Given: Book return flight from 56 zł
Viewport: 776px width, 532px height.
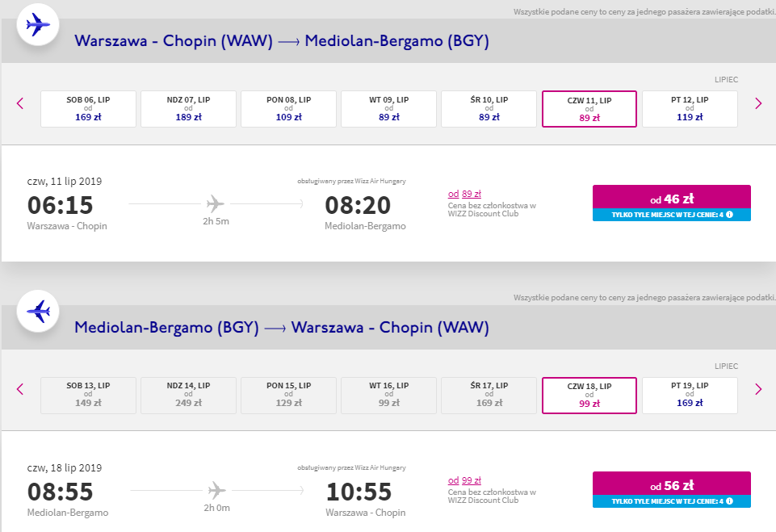Looking at the screenshot, I should tap(671, 484).
